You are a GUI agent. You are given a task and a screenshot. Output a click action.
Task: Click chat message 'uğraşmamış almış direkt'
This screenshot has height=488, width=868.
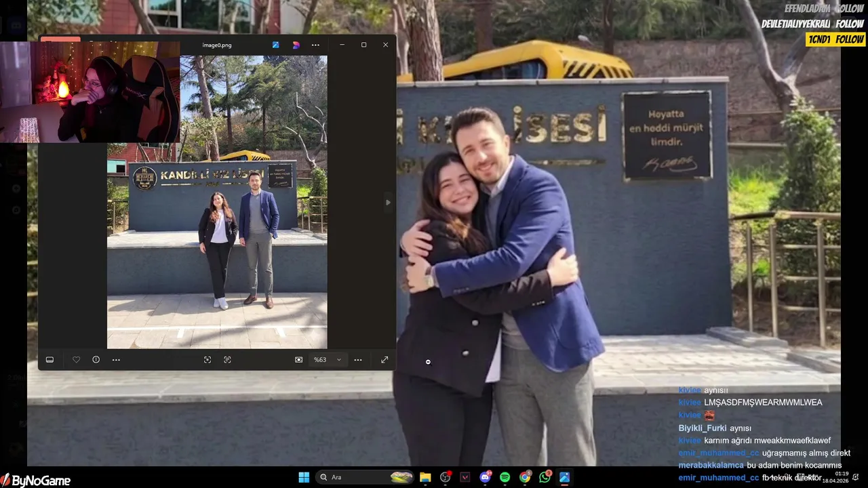[x=806, y=453]
